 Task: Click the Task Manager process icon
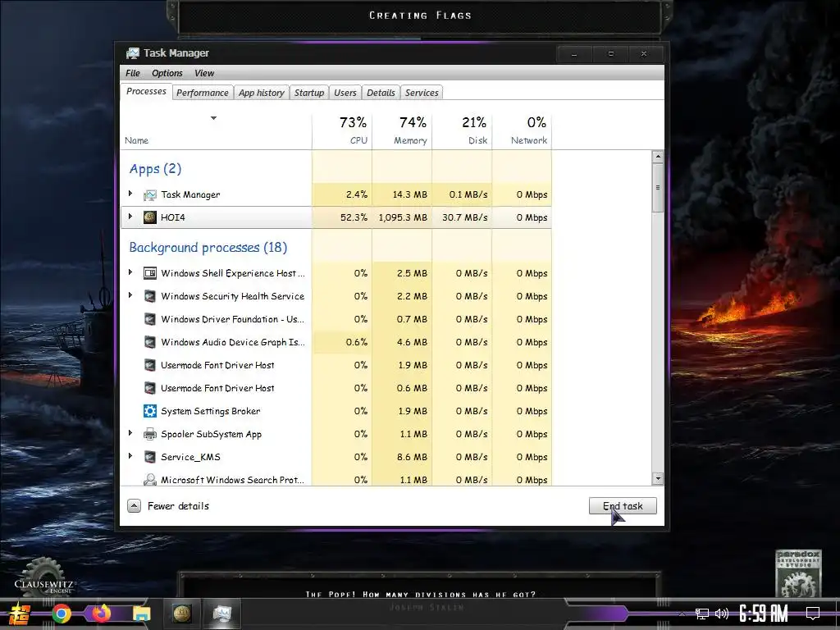(x=150, y=194)
